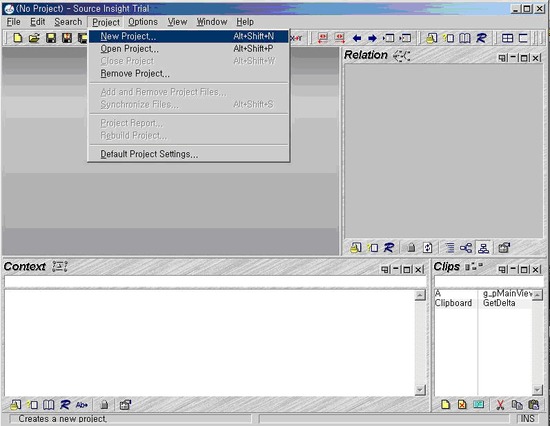Click the blue Go Forward arrow in toolbar
The height and width of the screenshot is (426, 550).
372,38
